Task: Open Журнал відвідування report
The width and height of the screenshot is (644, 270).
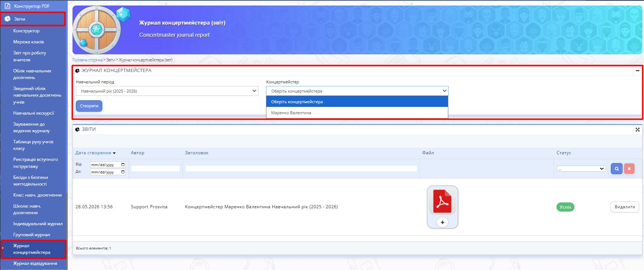Action: pyautogui.click(x=35, y=263)
